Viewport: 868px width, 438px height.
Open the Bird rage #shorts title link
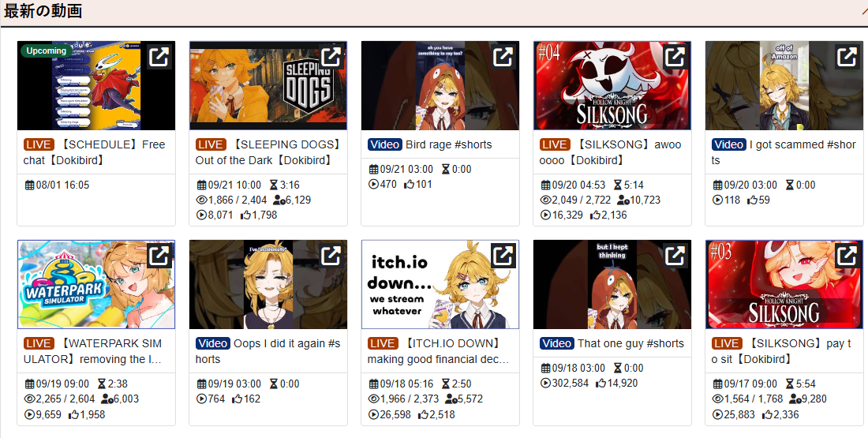(448, 144)
